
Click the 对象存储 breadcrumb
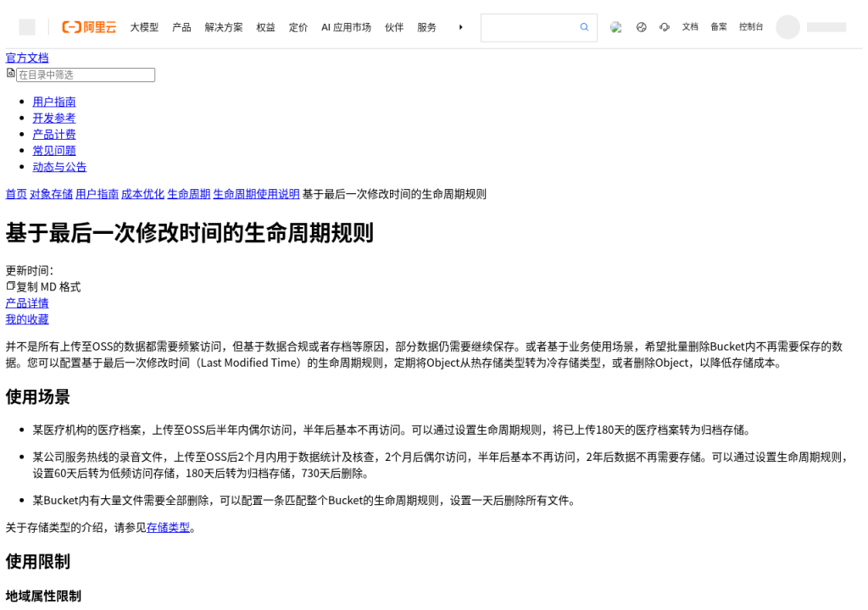pos(52,194)
